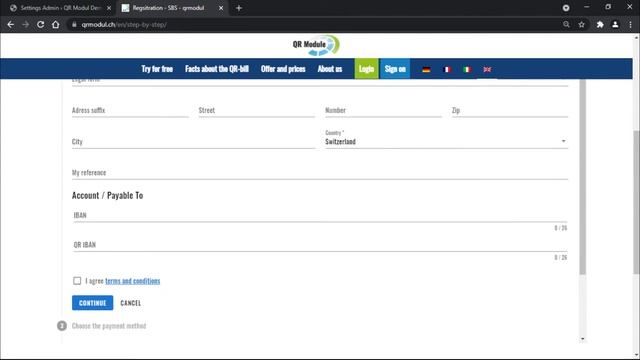This screenshot has height=360, width=640.
Task: Click the Sign on button
Action: pyautogui.click(x=395, y=69)
